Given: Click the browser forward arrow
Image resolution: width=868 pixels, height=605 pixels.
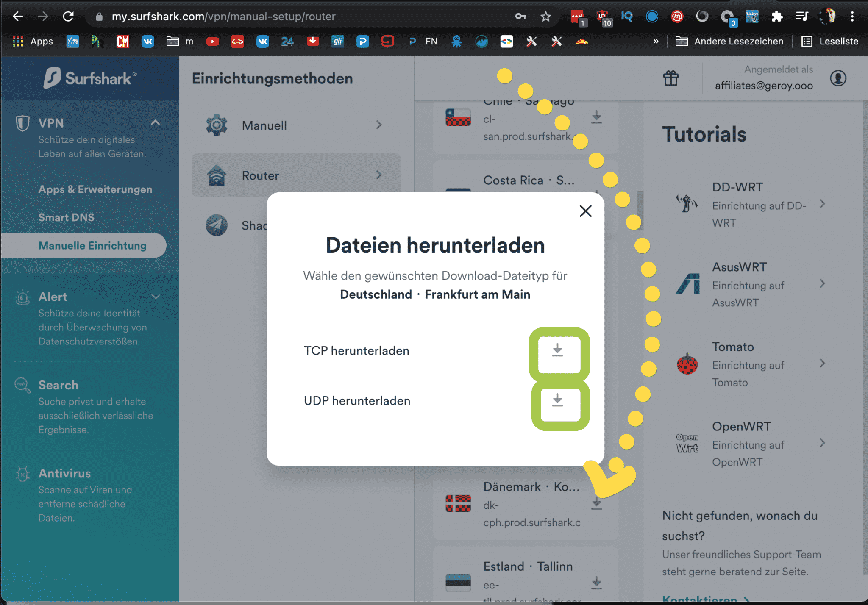Looking at the screenshot, I should click(43, 17).
